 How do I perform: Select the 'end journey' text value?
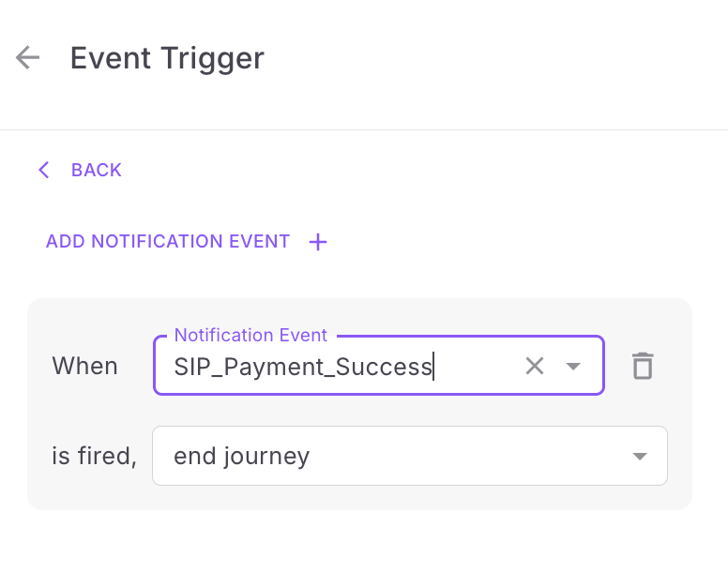[x=241, y=457]
